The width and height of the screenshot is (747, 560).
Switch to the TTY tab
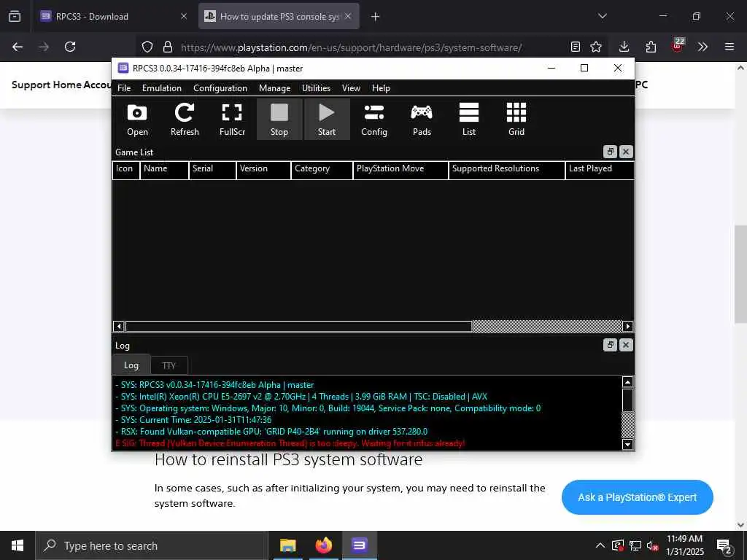click(169, 366)
